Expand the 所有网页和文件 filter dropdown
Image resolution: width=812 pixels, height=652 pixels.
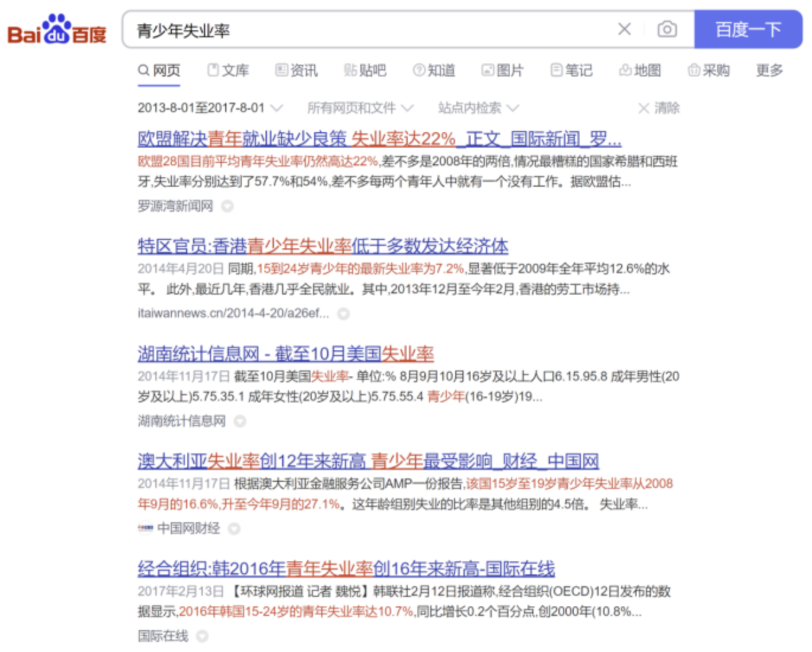tap(360, 108)
